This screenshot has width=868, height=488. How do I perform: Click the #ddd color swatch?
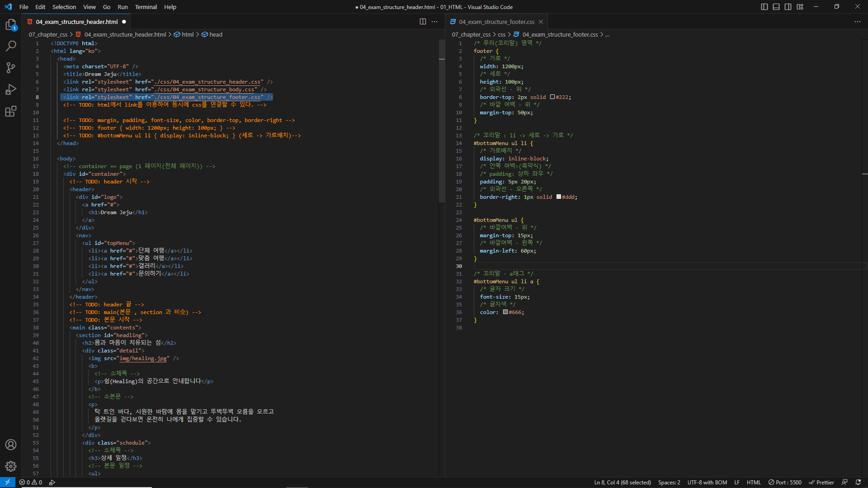[559, 197]
